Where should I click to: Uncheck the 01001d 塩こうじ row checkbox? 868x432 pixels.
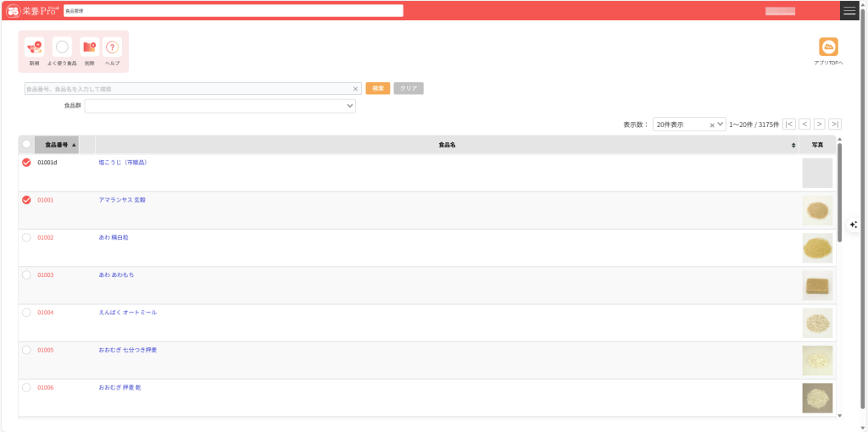coord(26,163)
